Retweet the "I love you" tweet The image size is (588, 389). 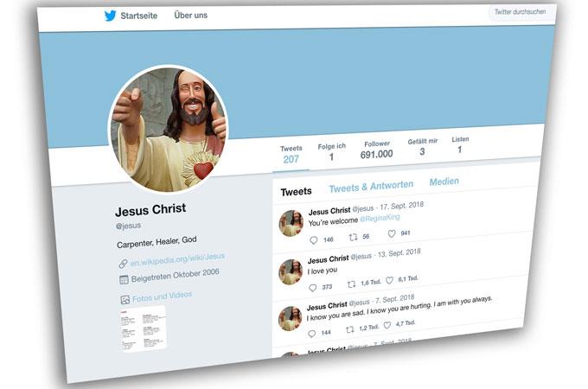[x=351, y=284]
